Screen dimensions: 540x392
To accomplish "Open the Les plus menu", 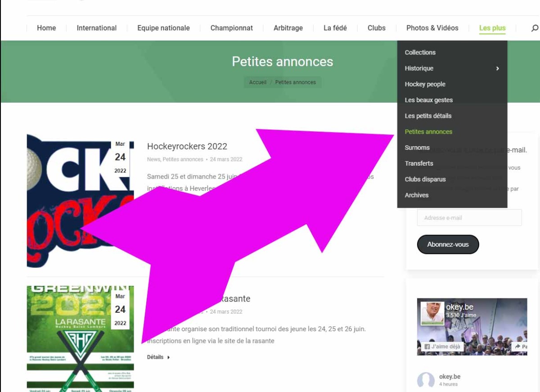I will (x=492, y=28).
